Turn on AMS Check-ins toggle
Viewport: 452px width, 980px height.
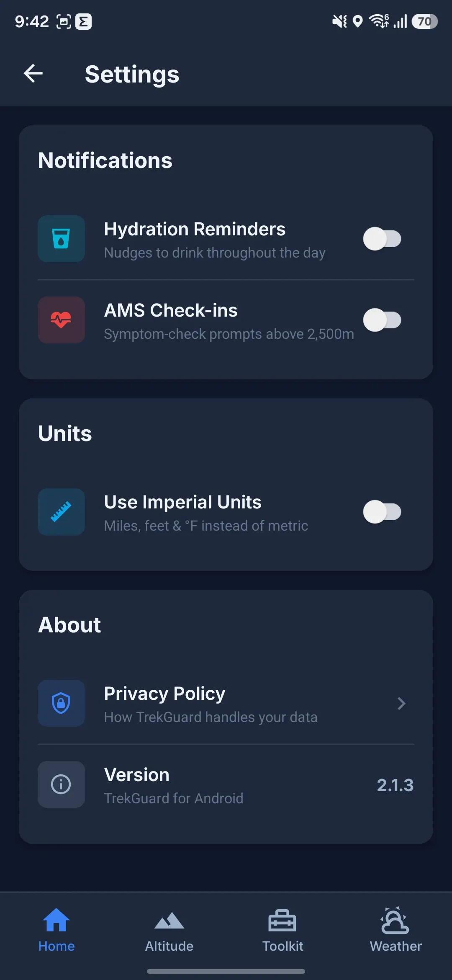[x=382, y=320]
